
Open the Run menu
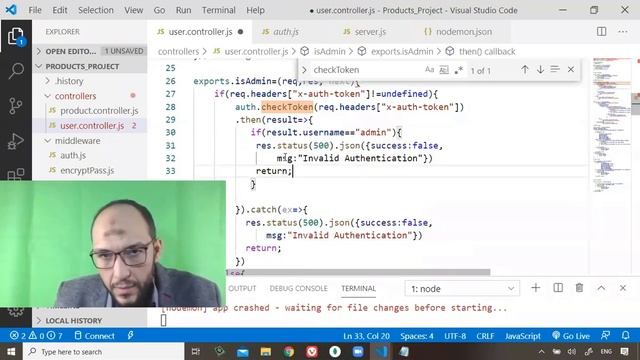point(183,10)
